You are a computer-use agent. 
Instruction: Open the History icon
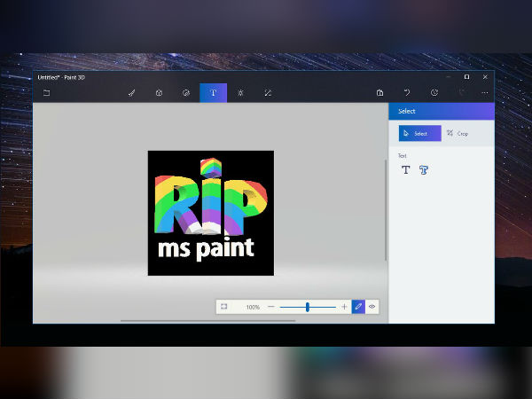[x=434, y=92]
